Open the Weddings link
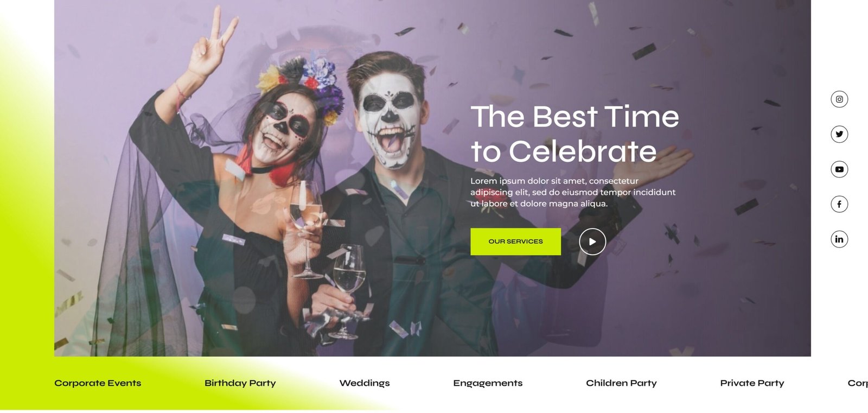The height and width of the screenshot is (413, 868). pyautogui.click(x=365, y=383)
